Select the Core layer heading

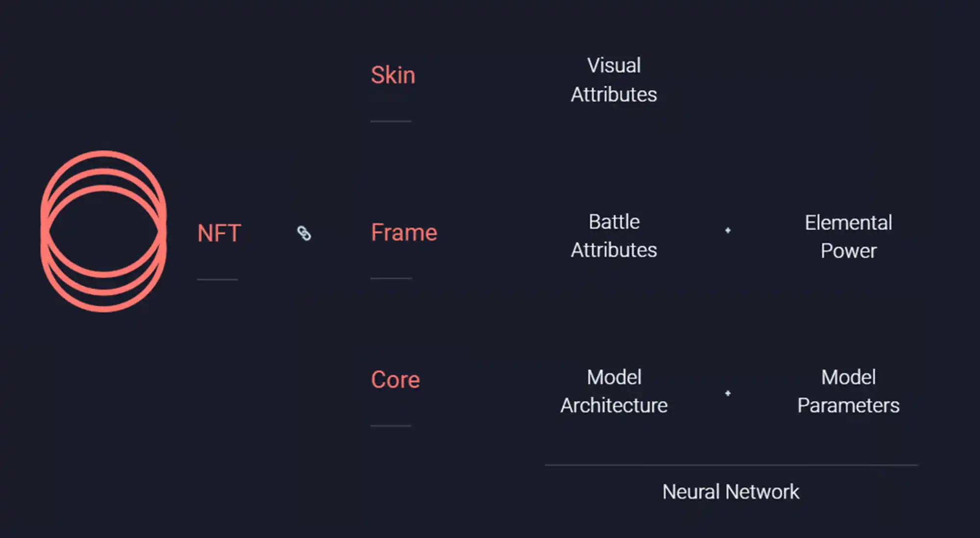click(x=395, y=380)
